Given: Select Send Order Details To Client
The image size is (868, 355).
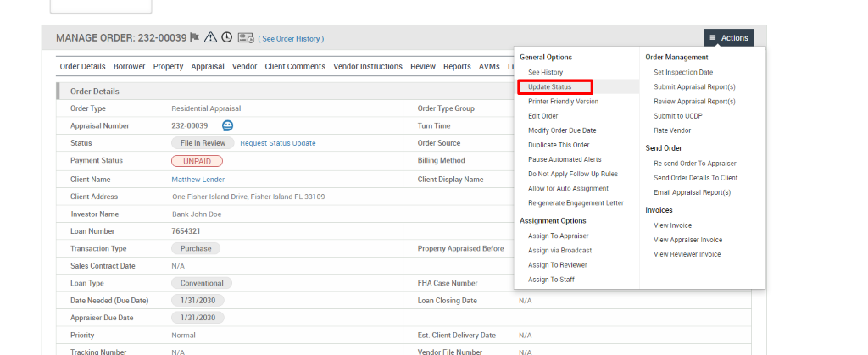Looking at the screenshot, I should (695, 178).
